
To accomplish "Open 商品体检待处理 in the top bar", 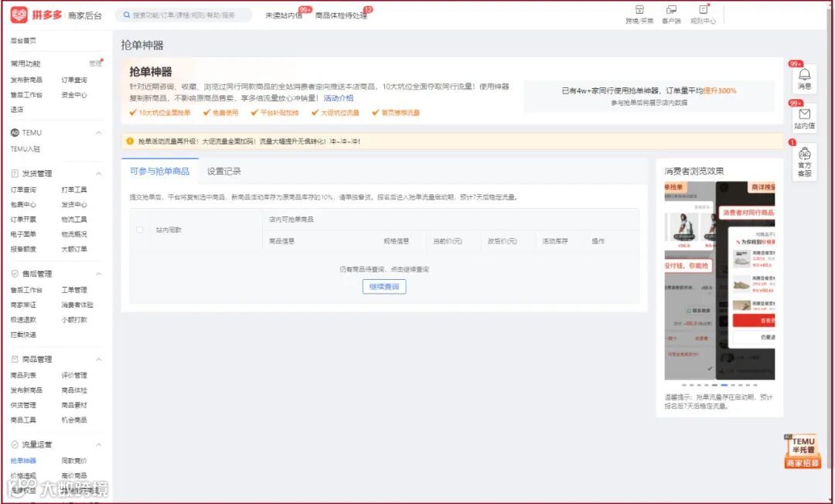I will coord(341,15).
